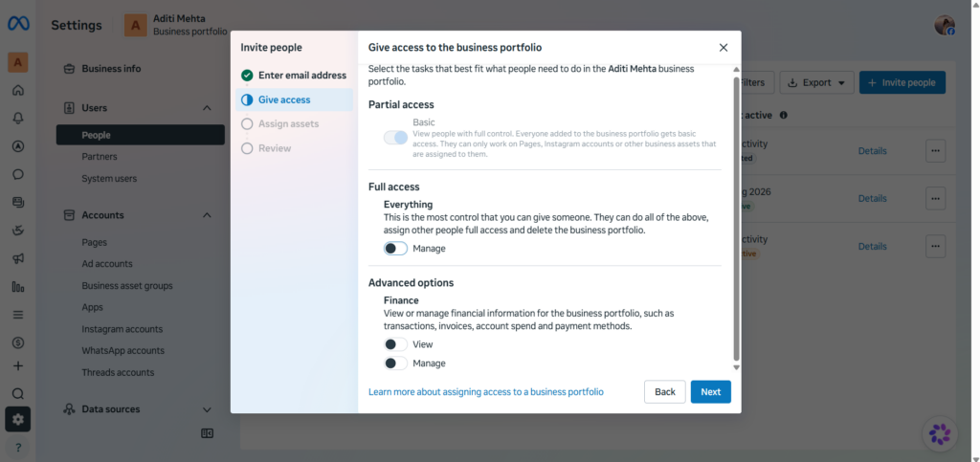Click the Back button
Screen dimensions: 980x462
coord(665,392)
